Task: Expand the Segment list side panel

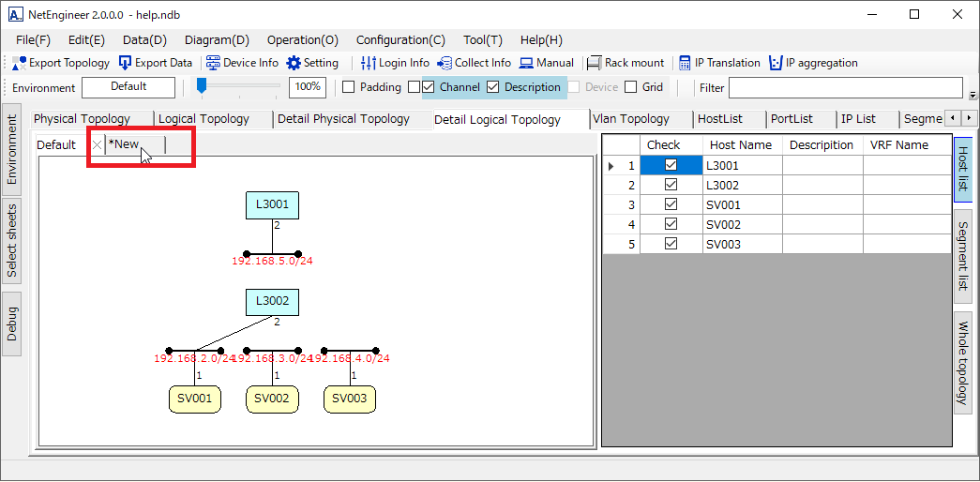Action: (x=963, y=256)
